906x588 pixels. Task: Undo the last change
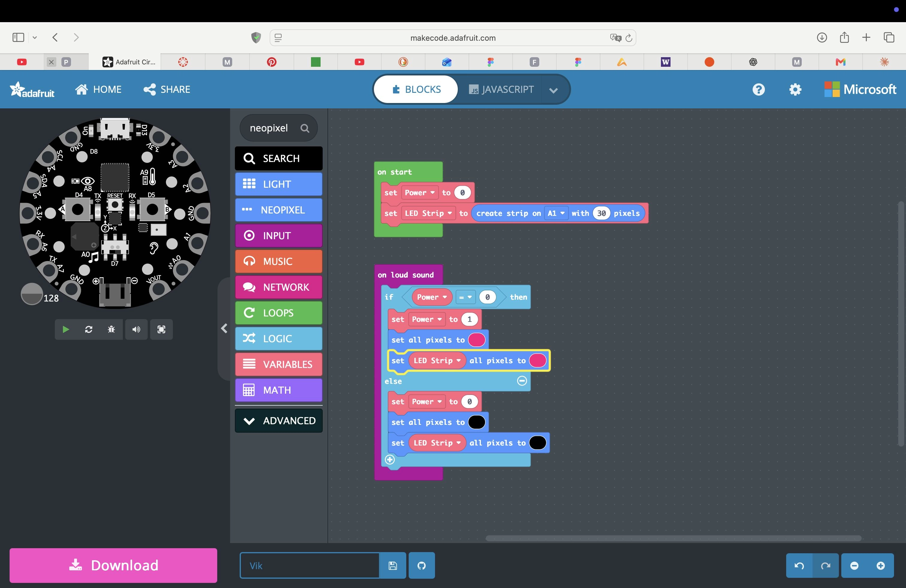(x=799, y=566)
